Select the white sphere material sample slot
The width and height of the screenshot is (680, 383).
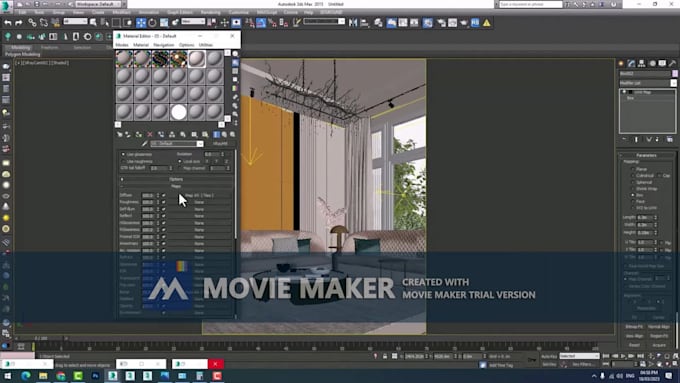(178, 112)
